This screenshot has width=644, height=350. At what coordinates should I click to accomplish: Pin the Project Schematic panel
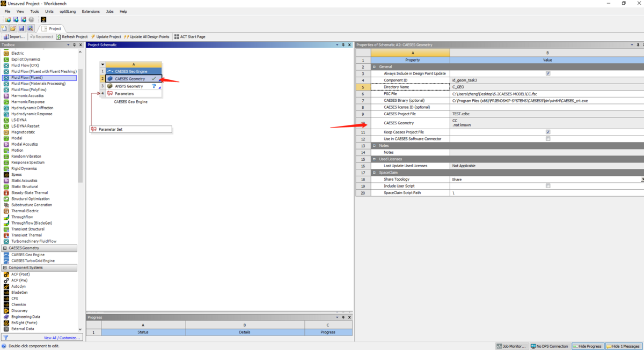[x=343, y=45]
